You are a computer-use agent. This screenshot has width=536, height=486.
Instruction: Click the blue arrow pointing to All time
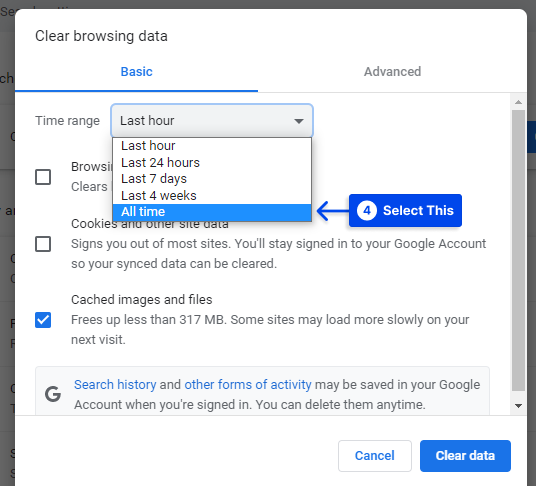click(x=333, y=211)
